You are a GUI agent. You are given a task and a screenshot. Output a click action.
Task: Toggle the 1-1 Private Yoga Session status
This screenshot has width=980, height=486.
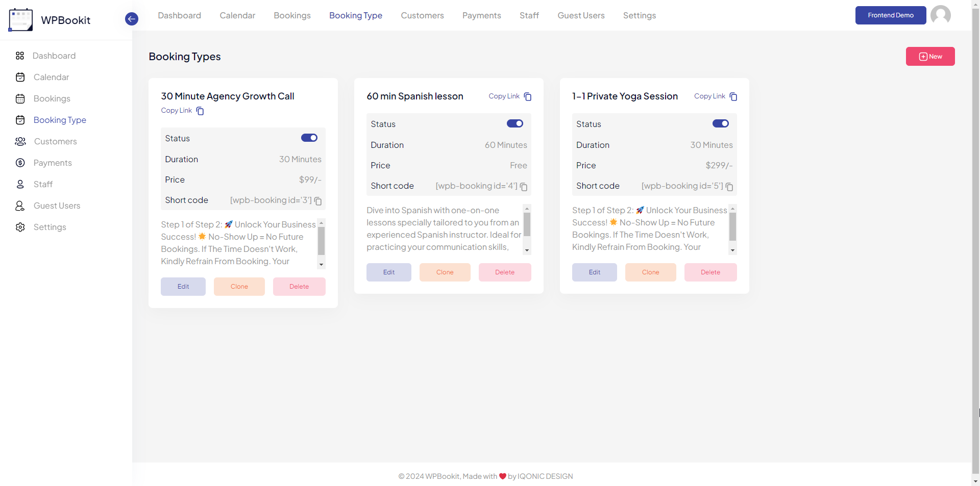[x=720, y=123]
